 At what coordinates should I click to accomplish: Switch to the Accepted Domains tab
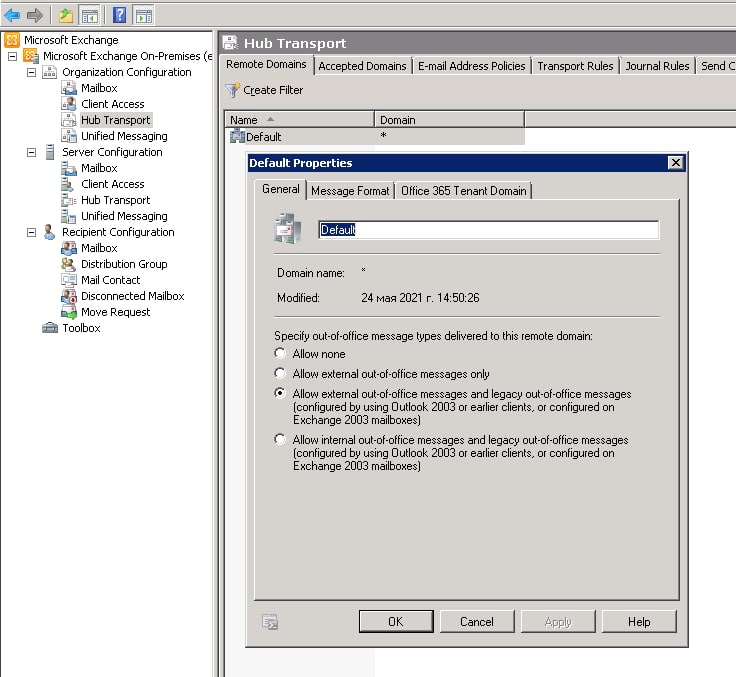pyautogui.click(x=362, y=66)
